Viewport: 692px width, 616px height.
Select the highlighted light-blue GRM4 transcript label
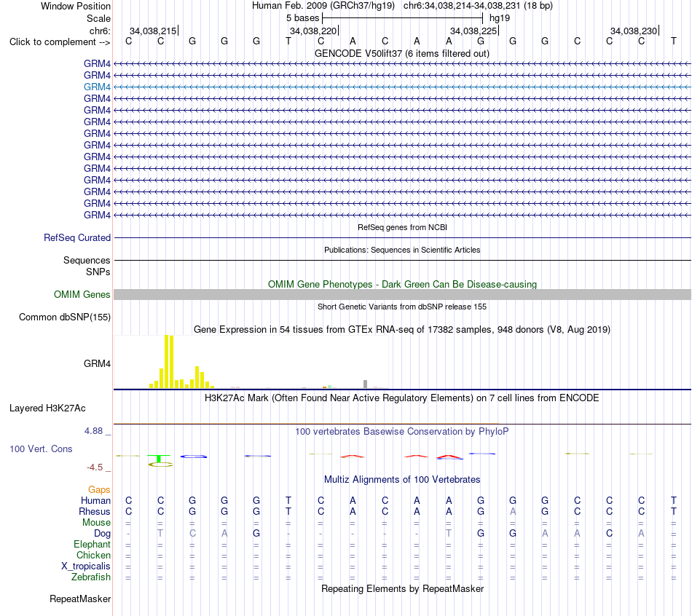[97, 87]
